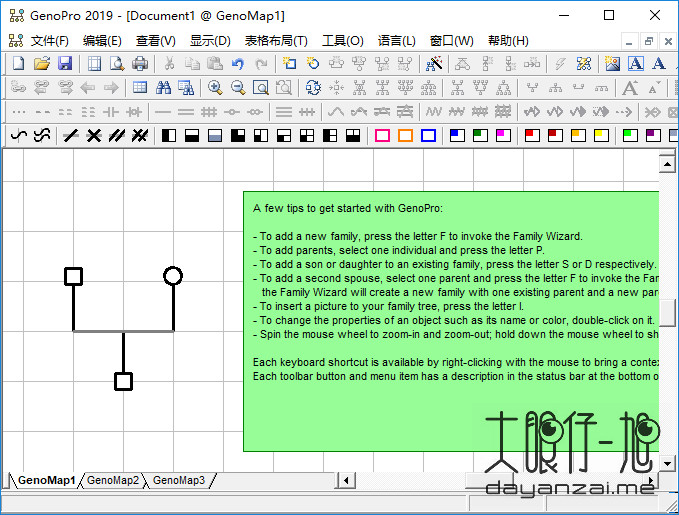Toggle bottom-half black filled symbol
Screen dimensions: 679x515
point(192,136)
